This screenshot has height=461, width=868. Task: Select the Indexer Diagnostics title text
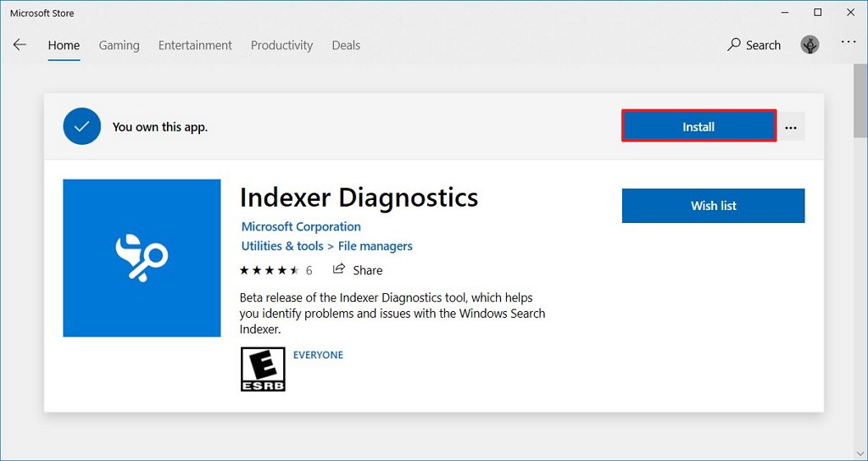click(359, 197)
